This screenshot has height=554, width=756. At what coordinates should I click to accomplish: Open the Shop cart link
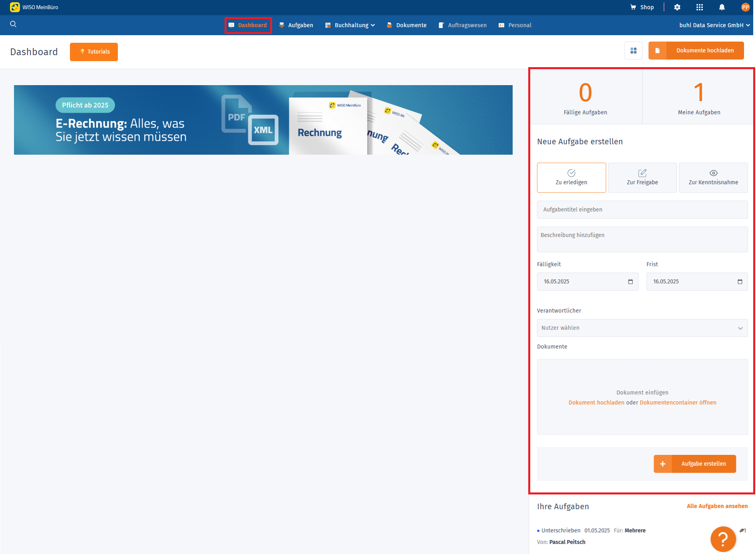[x=642, y=7]
